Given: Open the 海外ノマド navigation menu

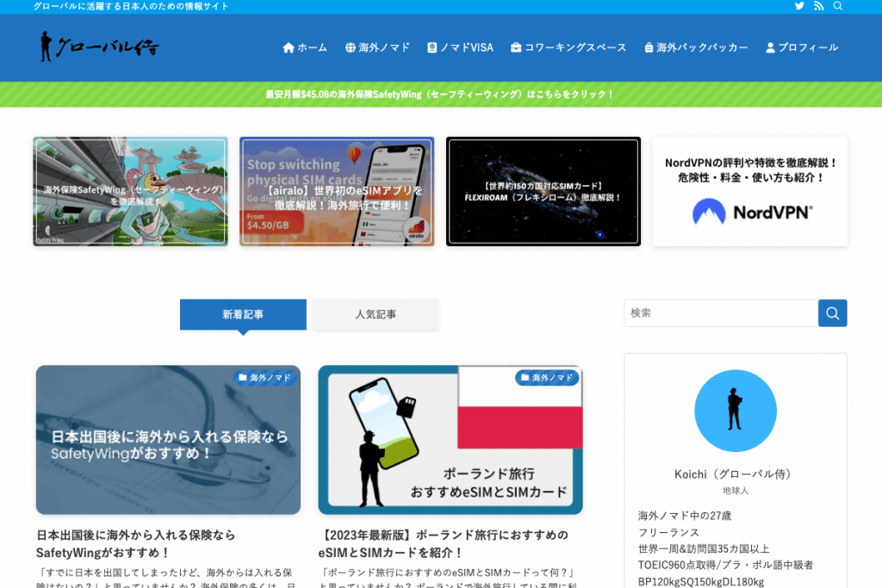Looking at the screenshot, I should (x=377, y=48).
